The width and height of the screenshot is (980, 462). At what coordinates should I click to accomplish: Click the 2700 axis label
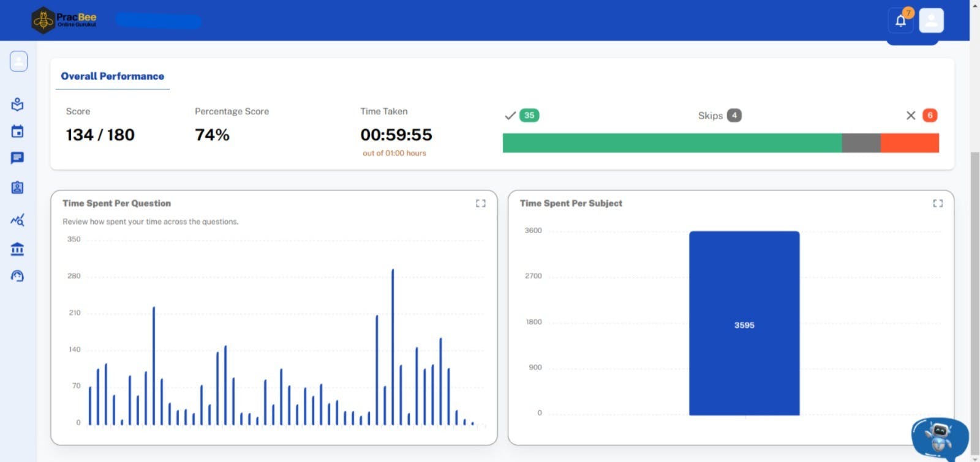coord(533,276)
